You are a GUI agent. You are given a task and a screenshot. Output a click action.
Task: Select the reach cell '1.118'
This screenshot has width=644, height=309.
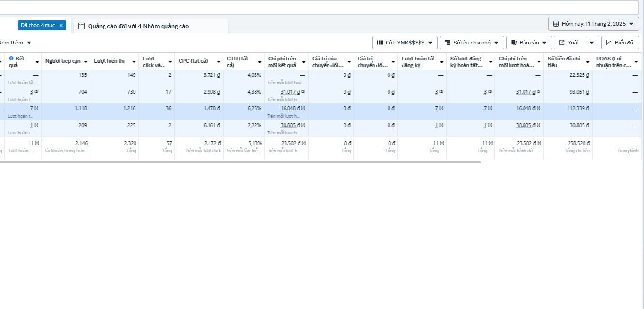pyautogui.click(x=81, y=108)
